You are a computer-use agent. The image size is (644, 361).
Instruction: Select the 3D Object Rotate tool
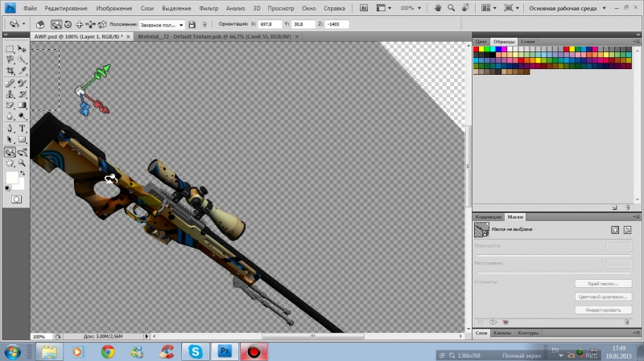tap(10, 152)
